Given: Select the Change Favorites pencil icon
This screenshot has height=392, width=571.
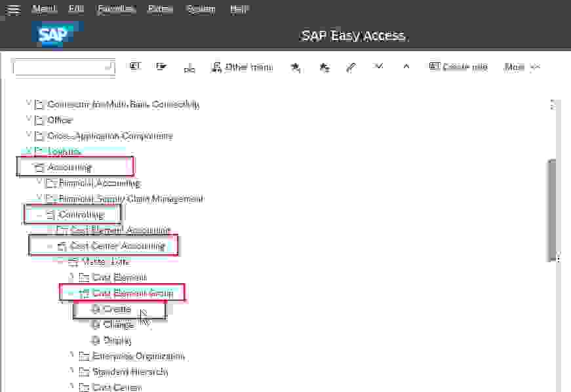Looking at the screenshot, I should click(x=349, y=66).
